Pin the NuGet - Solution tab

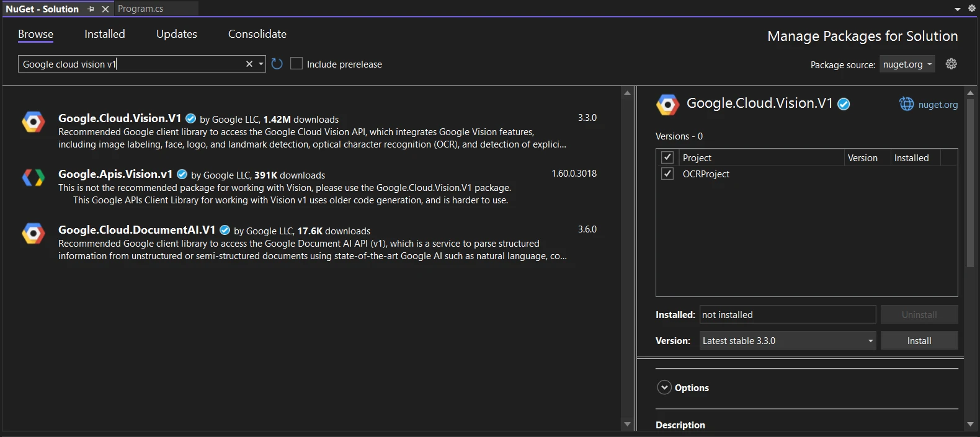(91, 9)
